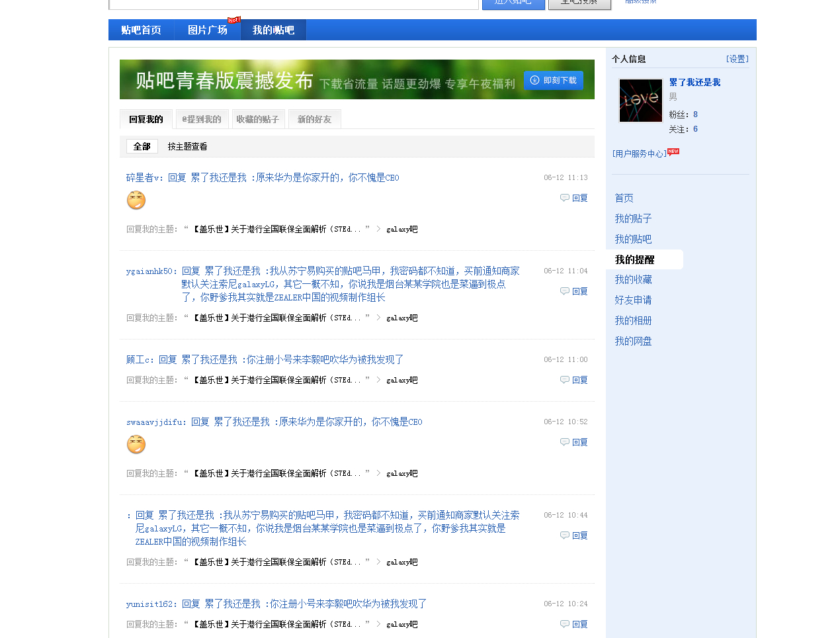Open the 【盖乐世】 thread title under ygaianhk50's reply
Image resolution: width=840 pixels, height=638 pixels.
pyautogui.click(x=276, y=318)
